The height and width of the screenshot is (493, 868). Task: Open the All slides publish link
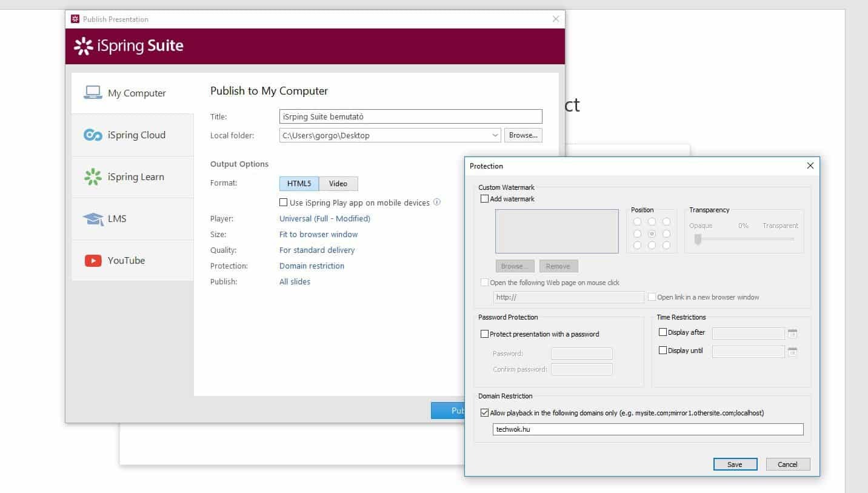(x=295, y=281)
